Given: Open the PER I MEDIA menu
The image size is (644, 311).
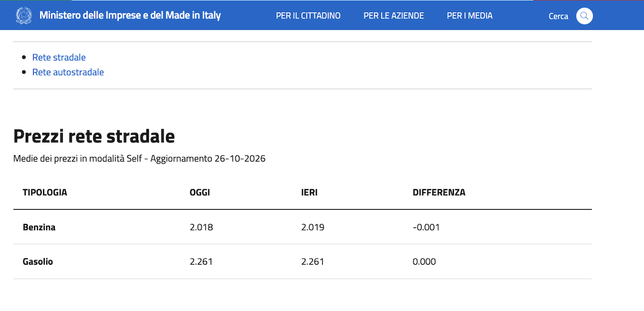Looking at the screenshot, I should pyautogui.click(x=469, y=16).
